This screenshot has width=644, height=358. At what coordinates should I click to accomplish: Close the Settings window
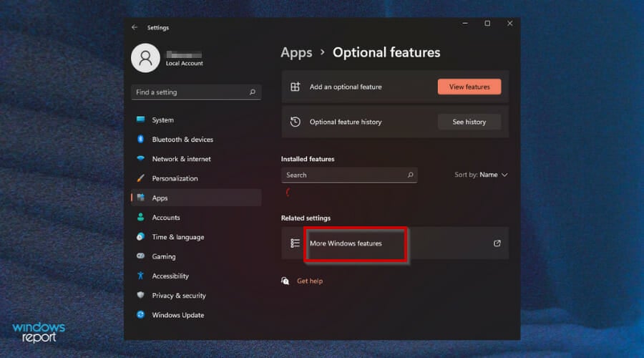tap(509, 24)
